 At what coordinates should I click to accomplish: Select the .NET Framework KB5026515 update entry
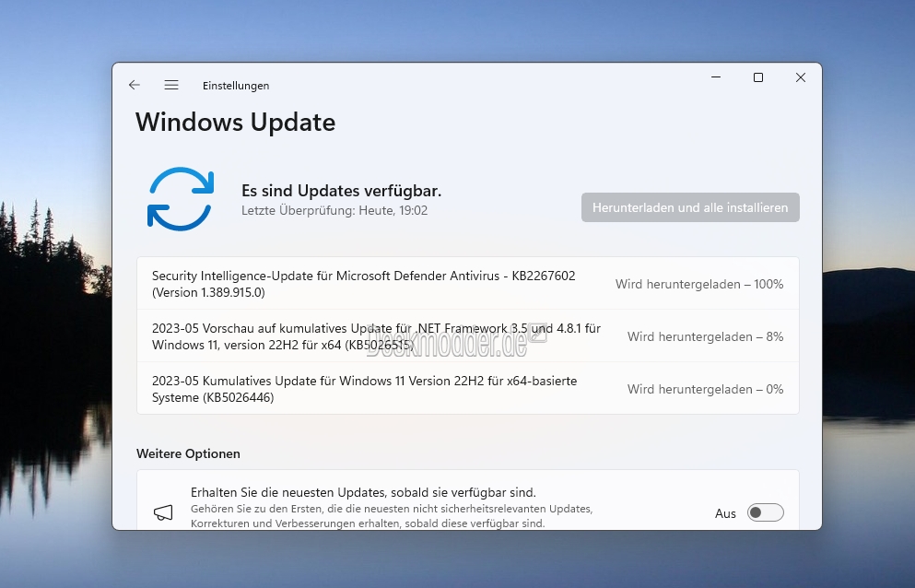(468, 336)
